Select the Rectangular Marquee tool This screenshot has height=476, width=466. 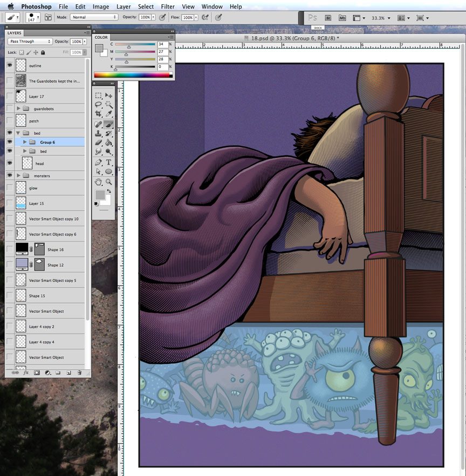[98, 95]
